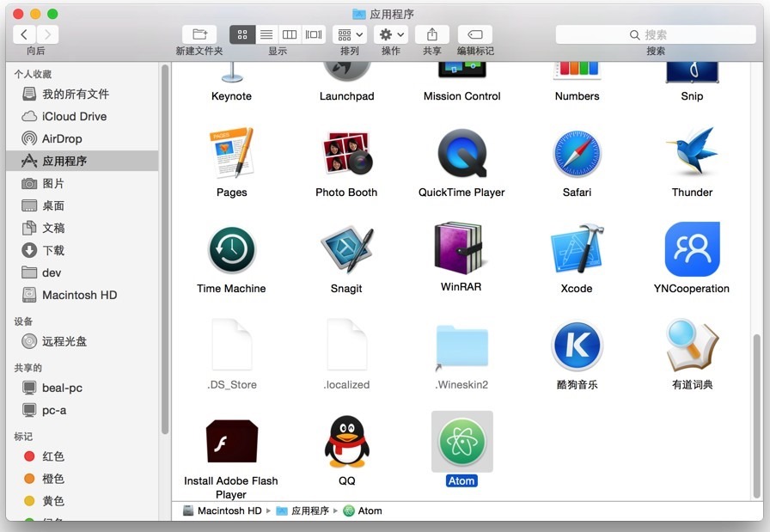Click the 共享 share button
Viewport: 770px width, 532px height.
click(432, 34)
